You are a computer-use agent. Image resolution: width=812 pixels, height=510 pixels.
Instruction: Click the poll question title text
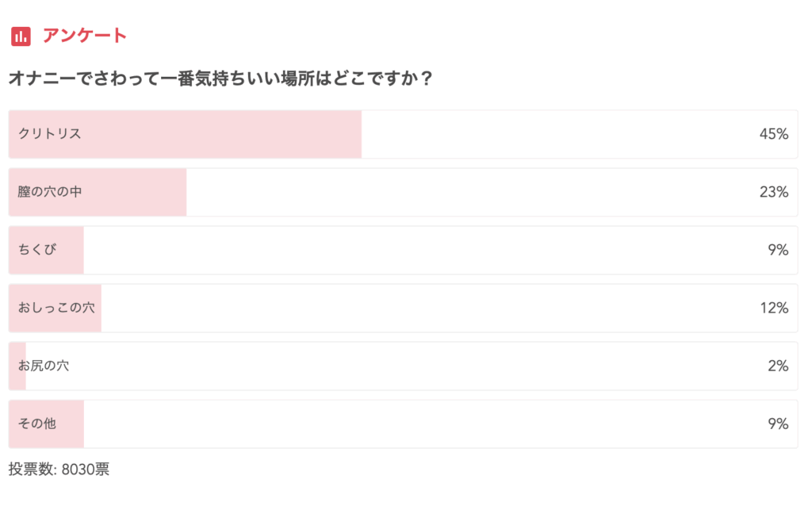(220, 79)
